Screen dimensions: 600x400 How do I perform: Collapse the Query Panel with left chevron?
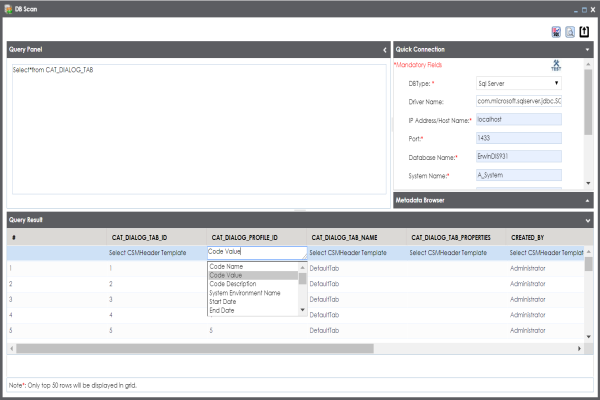click(x=385, y=49)
